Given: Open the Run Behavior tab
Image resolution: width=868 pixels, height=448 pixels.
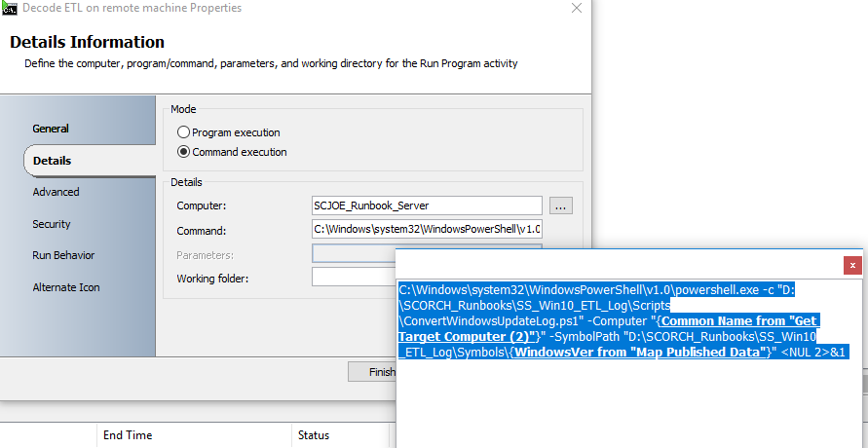Looking at the screenshot, I should pyautogui.click(x=63, y=255).
